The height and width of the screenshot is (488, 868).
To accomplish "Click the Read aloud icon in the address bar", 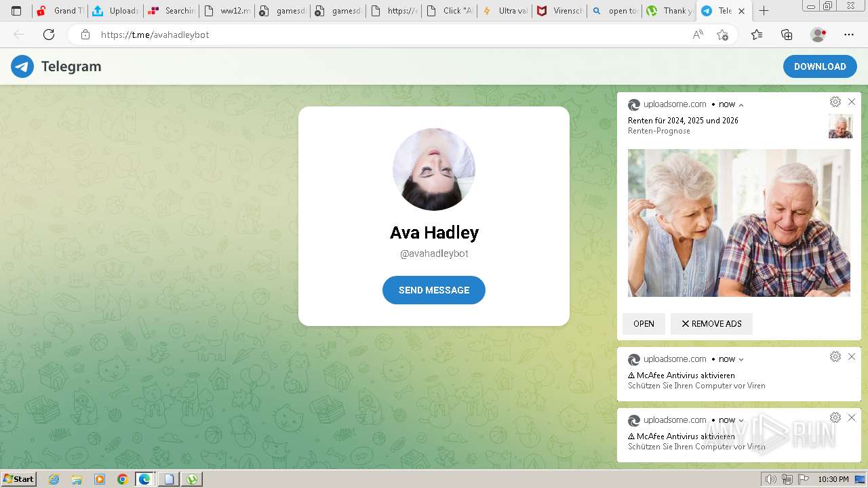I will pos(698,35).
